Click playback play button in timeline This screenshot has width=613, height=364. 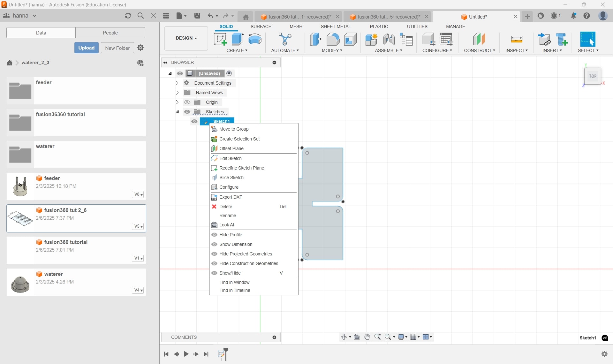coord(186,354)
